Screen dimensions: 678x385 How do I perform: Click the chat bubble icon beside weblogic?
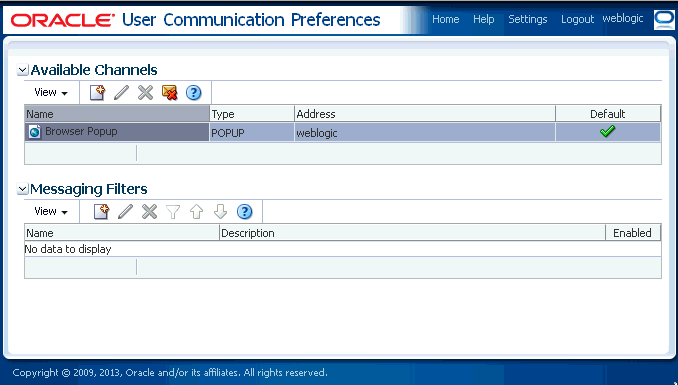(664, 20)
